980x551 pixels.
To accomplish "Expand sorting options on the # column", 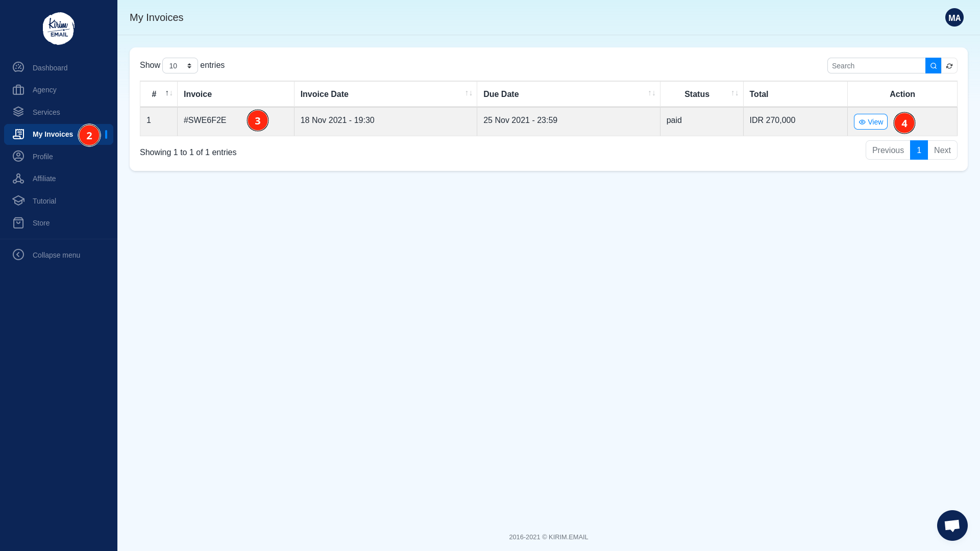I will point(168,94).
